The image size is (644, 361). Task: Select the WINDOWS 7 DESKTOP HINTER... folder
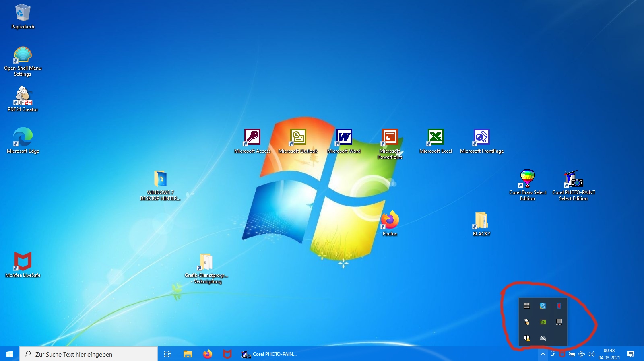point(160,186)
